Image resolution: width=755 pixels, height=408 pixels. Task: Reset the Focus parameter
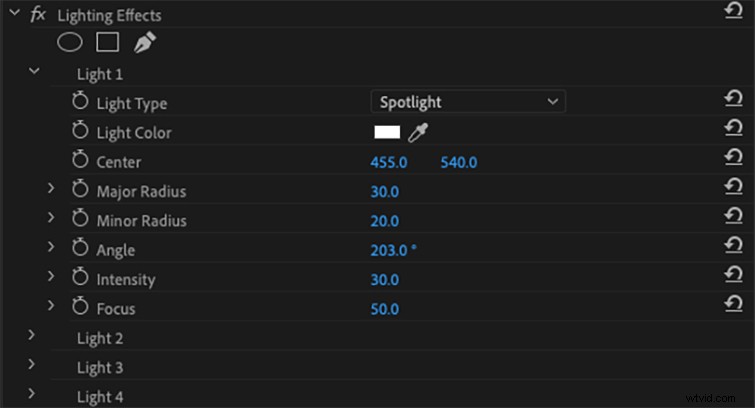coord(733,304)
